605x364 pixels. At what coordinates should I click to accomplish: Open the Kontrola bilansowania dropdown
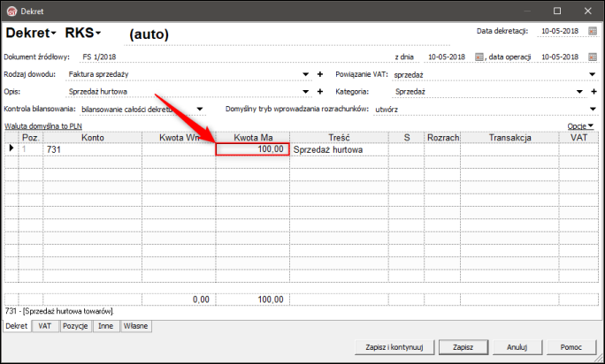click(x=200, y=110)
